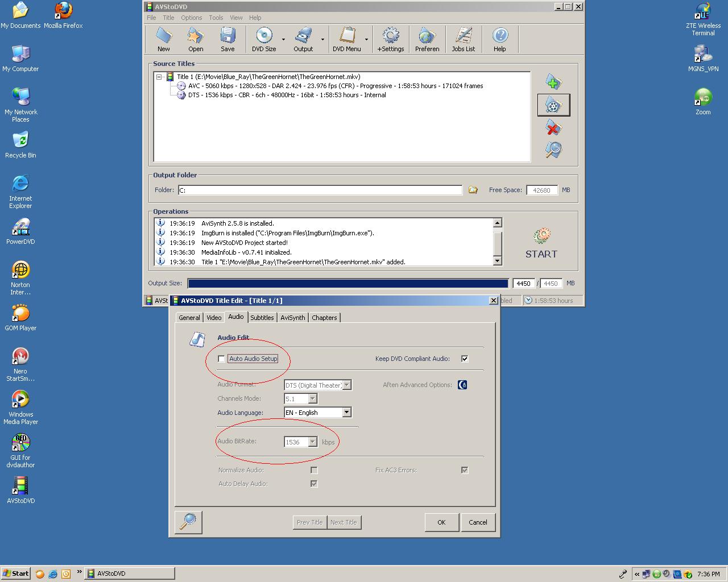Switch to the AviSynth tab
The image size is (728, 582).
(293, 318)
